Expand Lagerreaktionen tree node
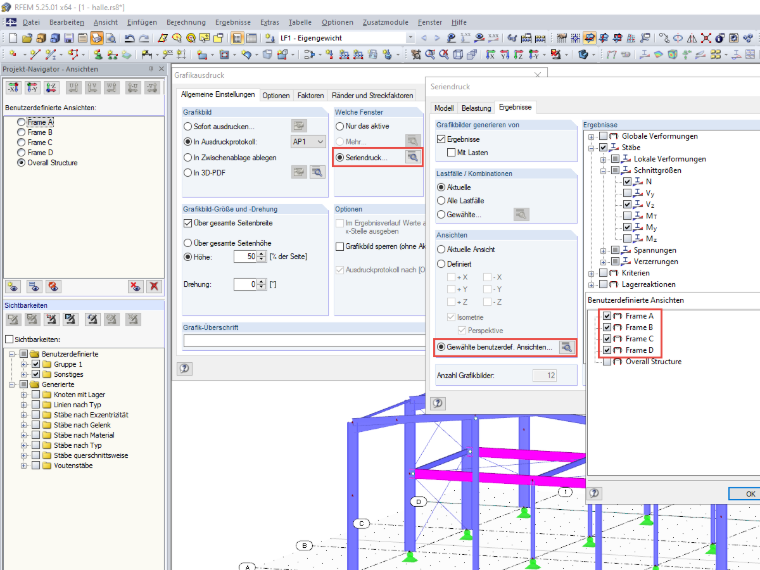The image size is (760, 570). (591, 285)
